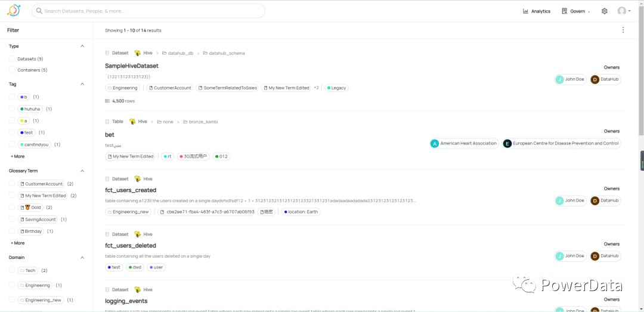Check the Engineering domain filter checkbox
Screen dimensions: 644x312
click(x=12, y=285)
